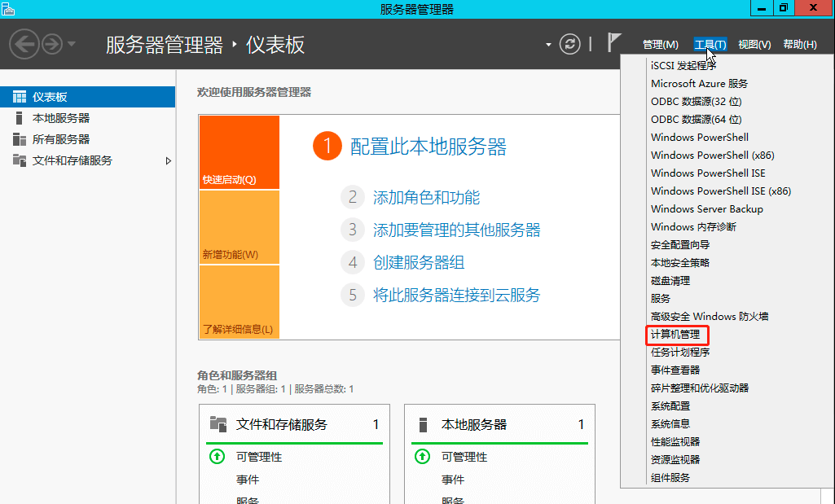Open the 管理(M) menu
Screen dimensions: 835x504
tap(661, 45)
